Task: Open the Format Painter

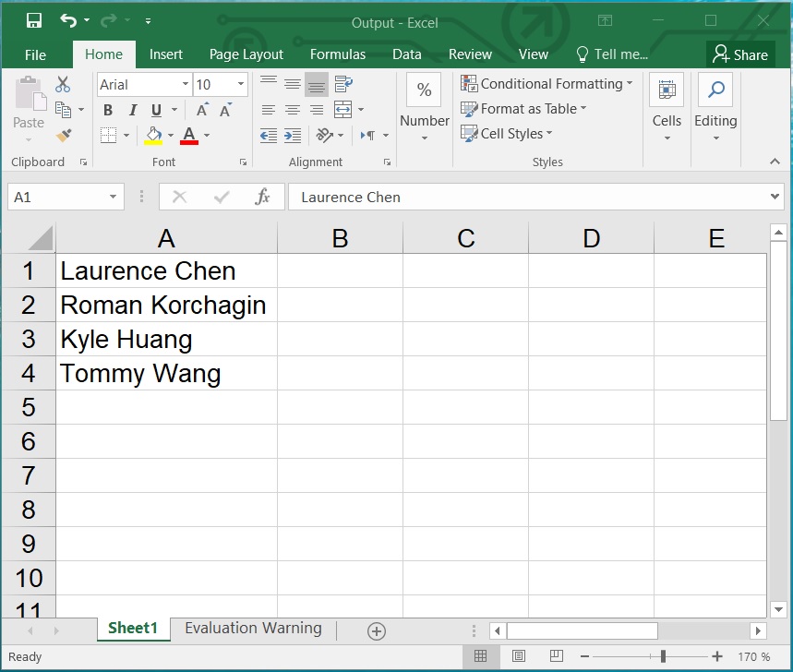Action: tap(61, 135)
